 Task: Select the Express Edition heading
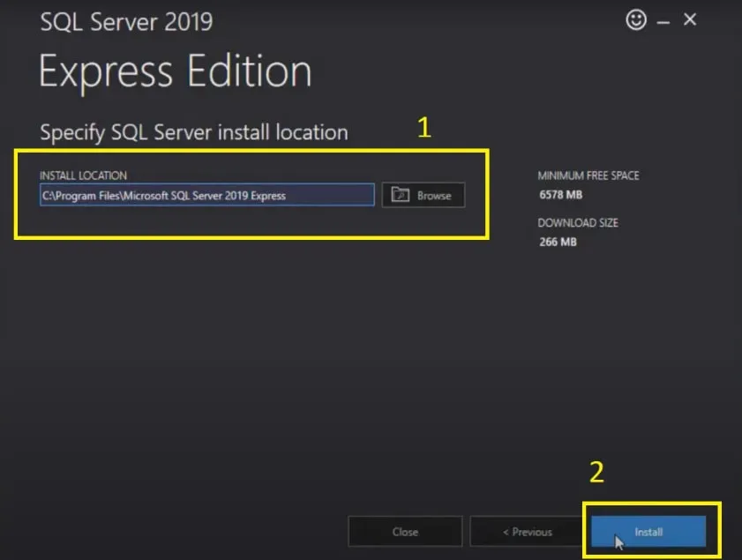[175, 71]
